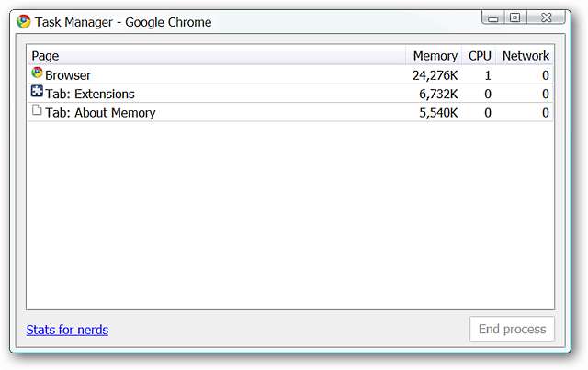Click the Browser process Chrome icon
Screen dimensions: 588x370
pyautogui.click(x=37, y=73)
